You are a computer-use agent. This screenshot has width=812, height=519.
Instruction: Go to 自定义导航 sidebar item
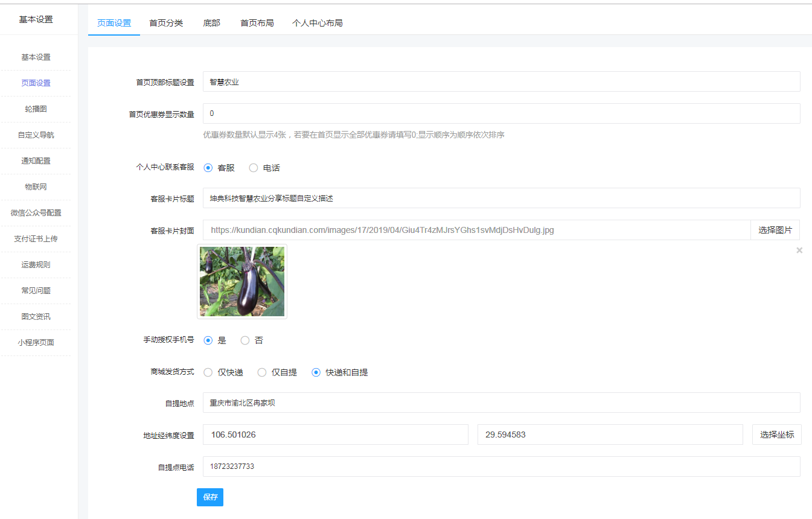36,135
